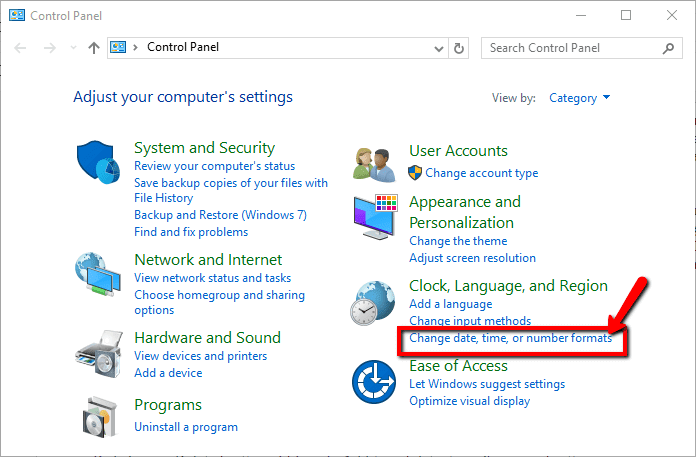Screen dimensions: 696x457
Task: Click Optimize visual display
Action: click(x=470, y=401)
